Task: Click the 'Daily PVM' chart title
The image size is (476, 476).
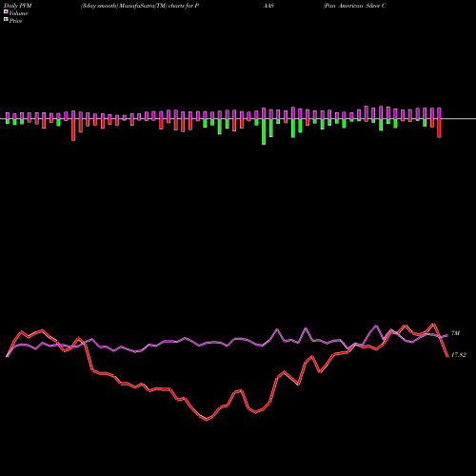Action: (19, 6)
